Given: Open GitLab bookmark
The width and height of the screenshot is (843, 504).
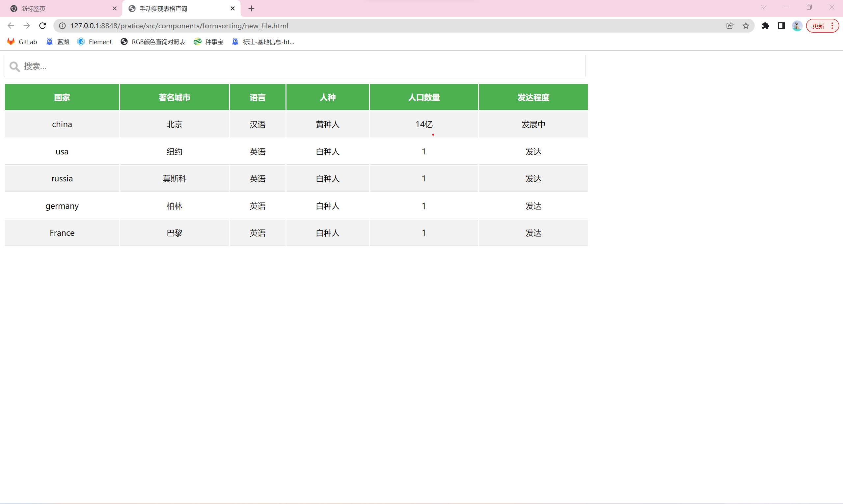Looking at the screenshot, I should 22,42.
